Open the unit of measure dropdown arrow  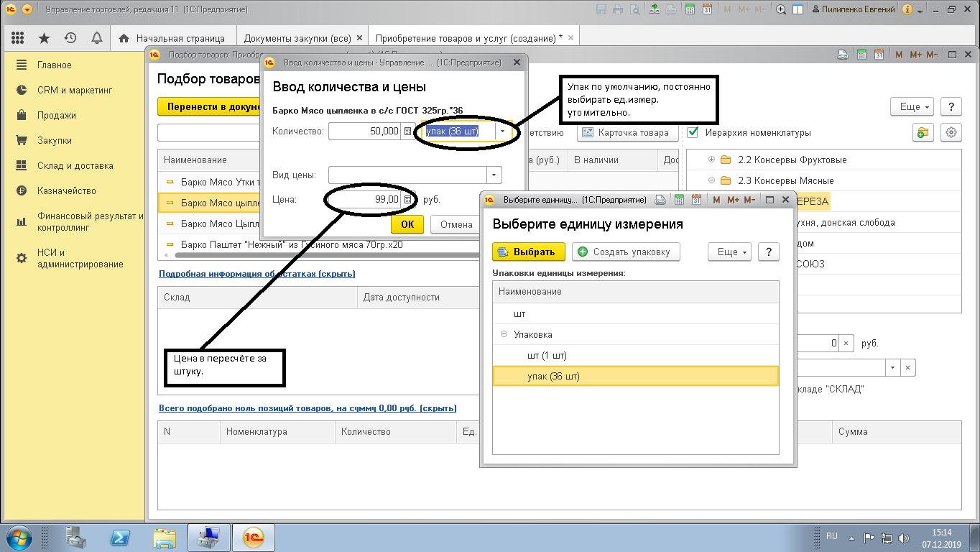point(503,132)
